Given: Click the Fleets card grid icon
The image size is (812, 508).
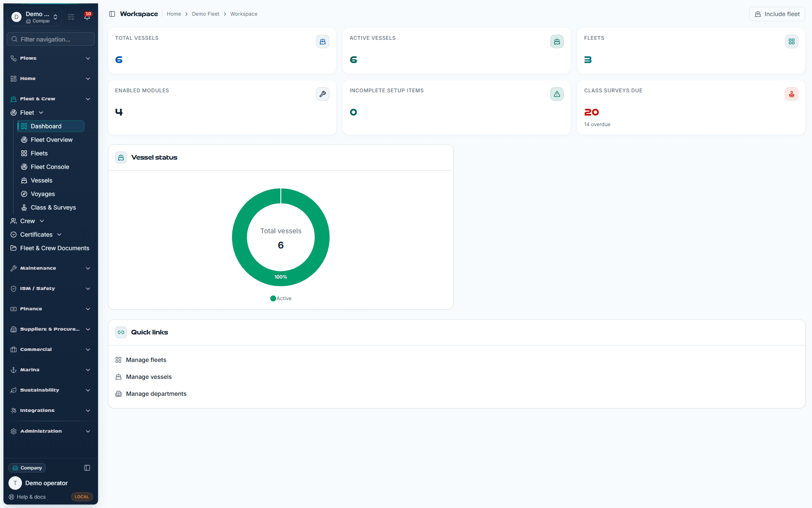Looking at the screenshot, I should click(x=792, y=41).
